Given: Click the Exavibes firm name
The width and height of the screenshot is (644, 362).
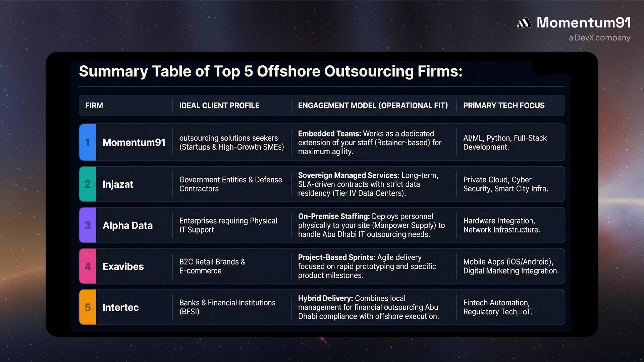Looking at the screenshot, I should click(123, 266).
